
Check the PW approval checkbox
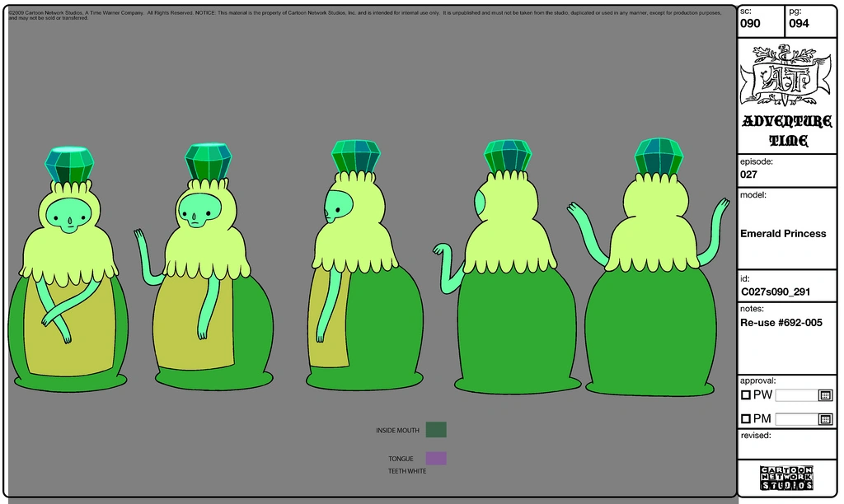coord(746,394)
